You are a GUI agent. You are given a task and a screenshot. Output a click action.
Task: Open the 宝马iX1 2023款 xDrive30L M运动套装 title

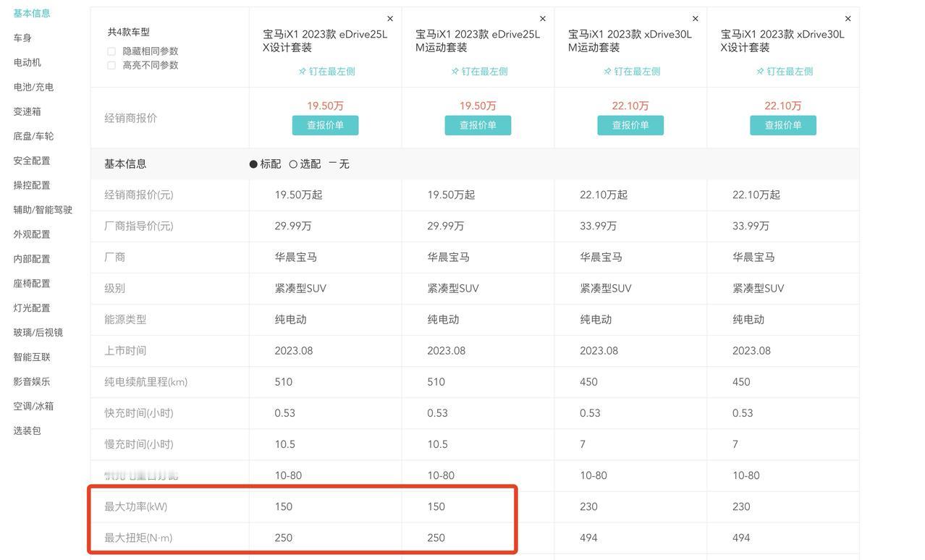pos(630,41)
